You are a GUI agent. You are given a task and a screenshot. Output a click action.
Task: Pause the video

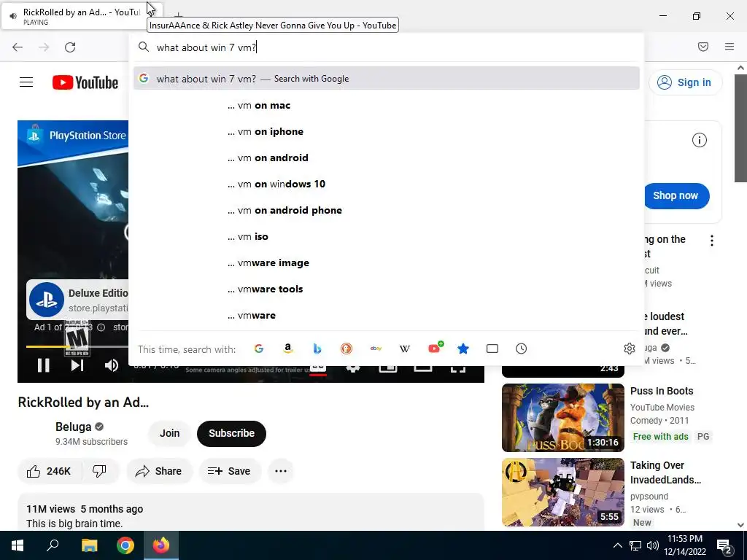point(43,365)
